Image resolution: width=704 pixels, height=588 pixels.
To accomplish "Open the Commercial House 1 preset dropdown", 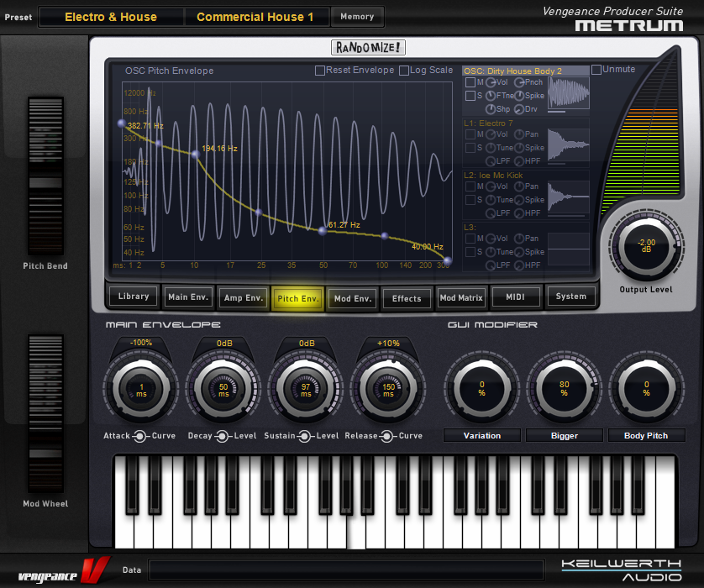I will point(255,17).
